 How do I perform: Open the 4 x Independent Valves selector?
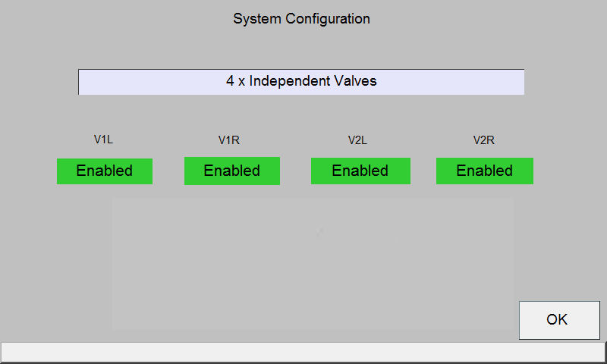coord(301,82)
